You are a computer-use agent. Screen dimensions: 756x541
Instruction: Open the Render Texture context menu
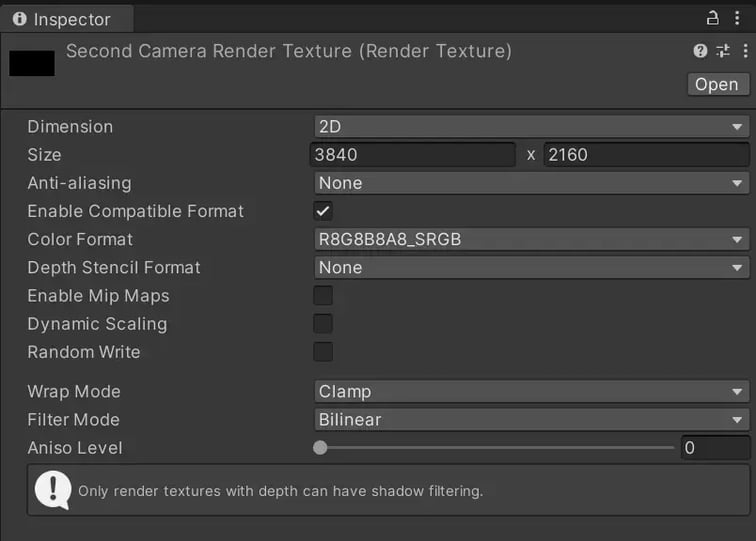745,51
